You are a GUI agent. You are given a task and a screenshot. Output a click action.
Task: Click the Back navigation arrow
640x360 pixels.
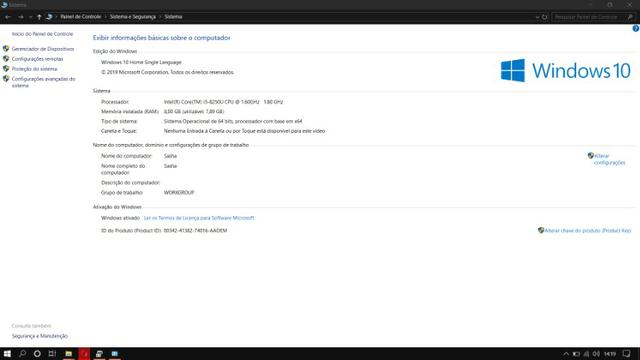coord(8,17)
